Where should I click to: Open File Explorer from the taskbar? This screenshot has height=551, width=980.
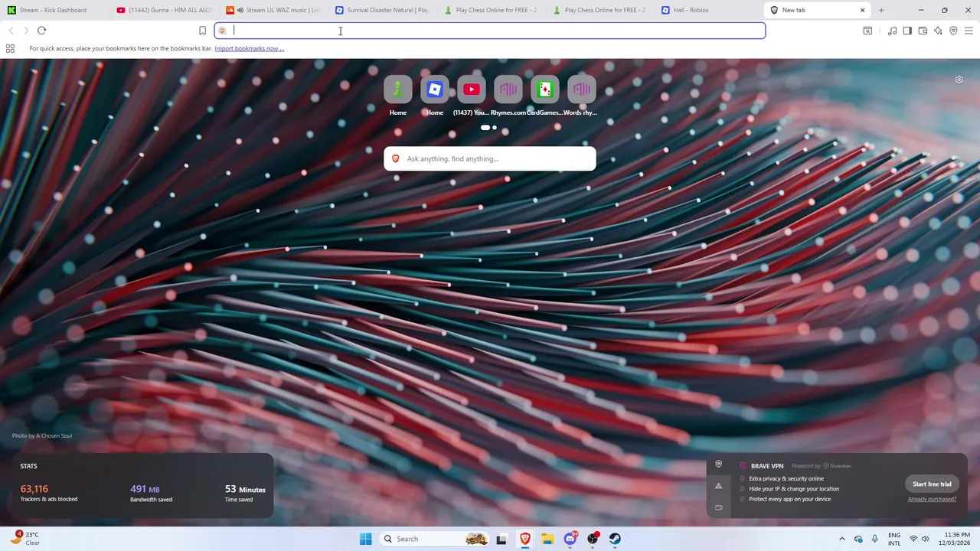pyautogui.click(x=547, y=539)
